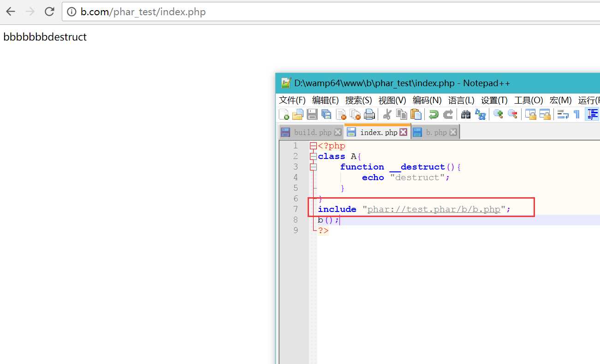600x364 pixels.
Task: Click the Paste clipboard icon
Action: click(x=416, y=114)
